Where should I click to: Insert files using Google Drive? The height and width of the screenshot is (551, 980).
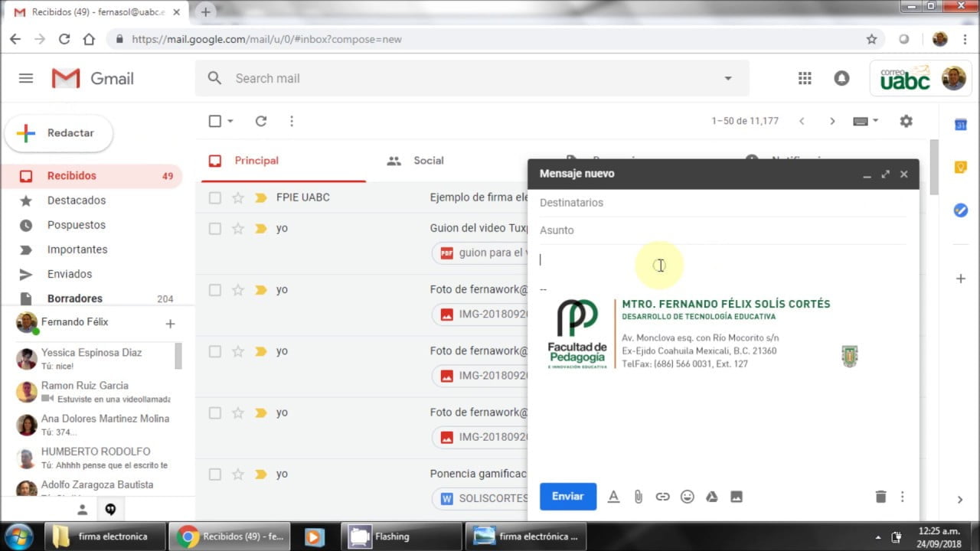pyautogui.click(x=711, y=497)
